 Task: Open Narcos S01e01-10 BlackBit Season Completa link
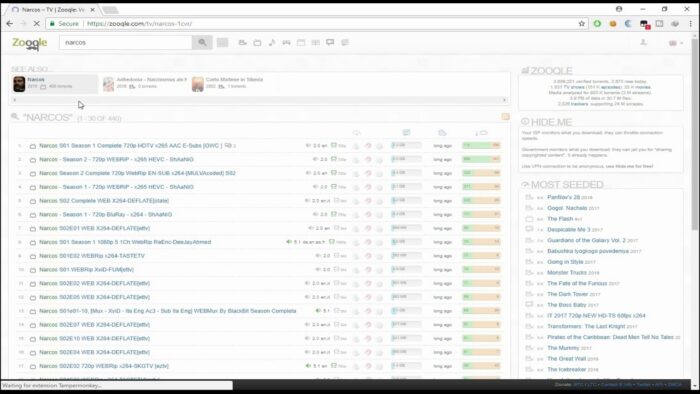(x=167, y=311)
